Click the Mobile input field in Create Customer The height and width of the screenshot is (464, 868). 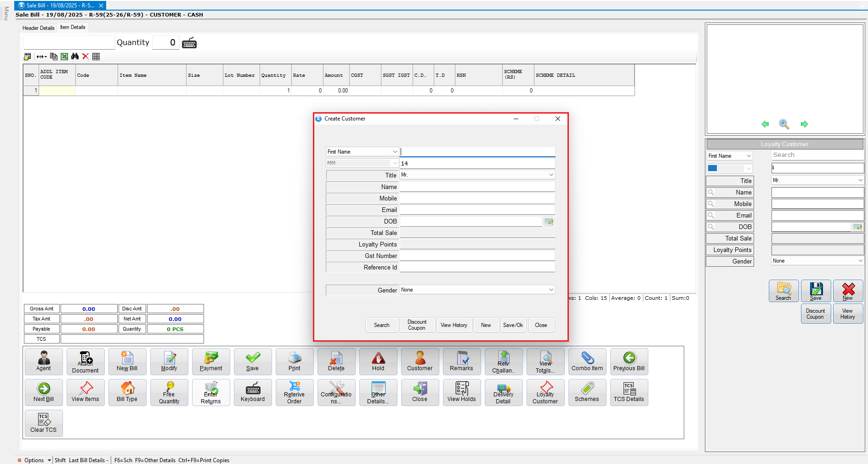coord(477,198)
